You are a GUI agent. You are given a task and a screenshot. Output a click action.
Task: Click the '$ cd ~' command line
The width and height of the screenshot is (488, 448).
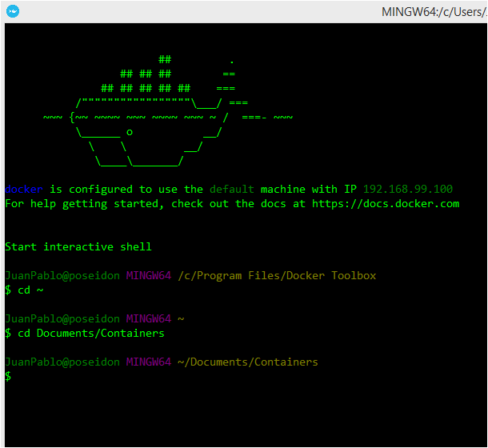click(x=24, y=290)
